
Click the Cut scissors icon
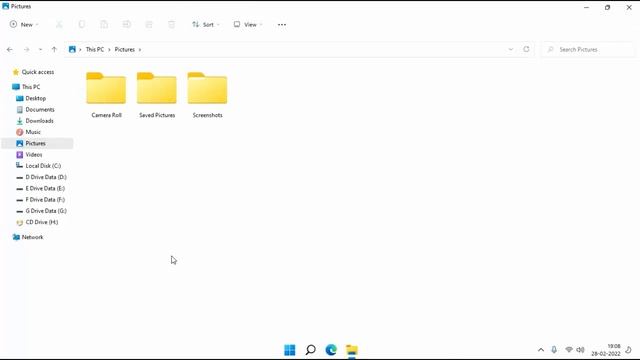point(59,24)
